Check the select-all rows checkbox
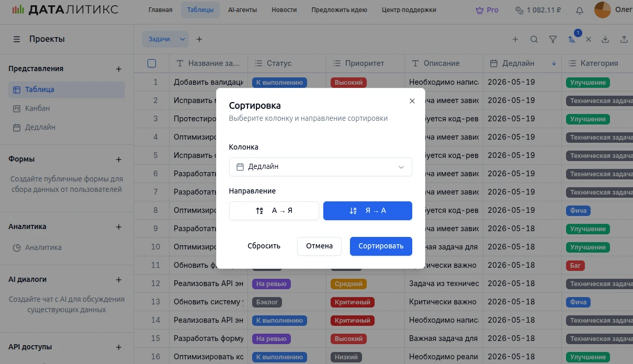This screenshot has width=633, height=364. (152, 63)
